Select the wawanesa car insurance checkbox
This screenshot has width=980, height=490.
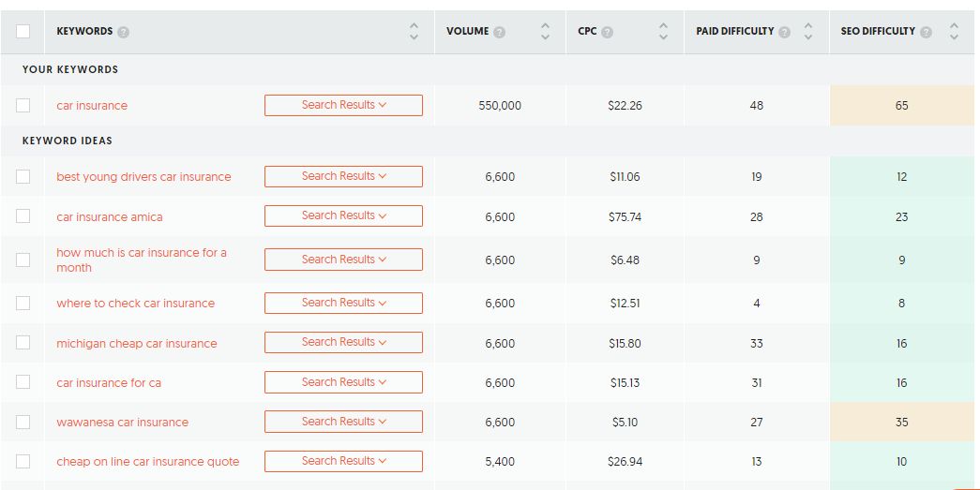click(23, 422)
